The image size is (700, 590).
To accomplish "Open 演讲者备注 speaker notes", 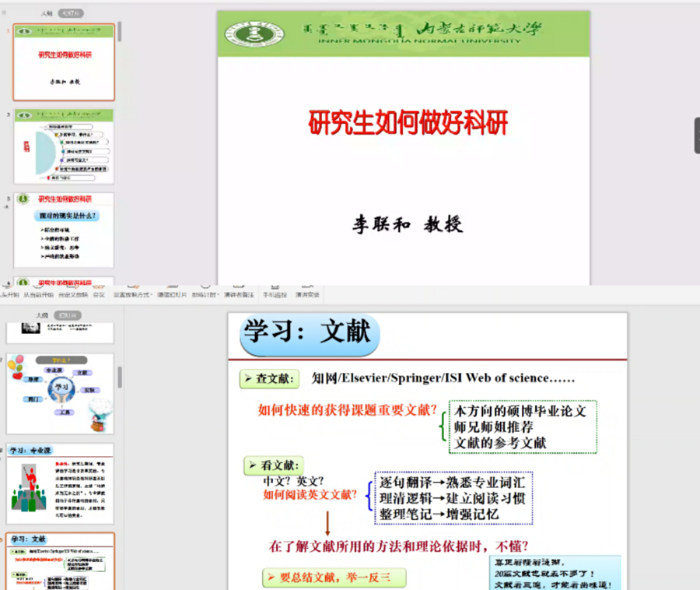I will [239, 294].
